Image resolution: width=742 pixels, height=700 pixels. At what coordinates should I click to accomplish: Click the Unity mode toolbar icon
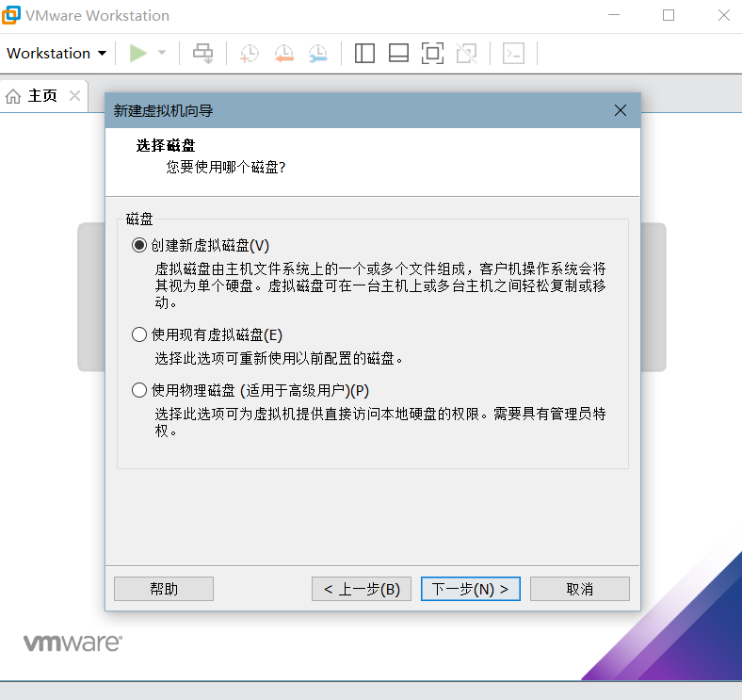point(467,53)
